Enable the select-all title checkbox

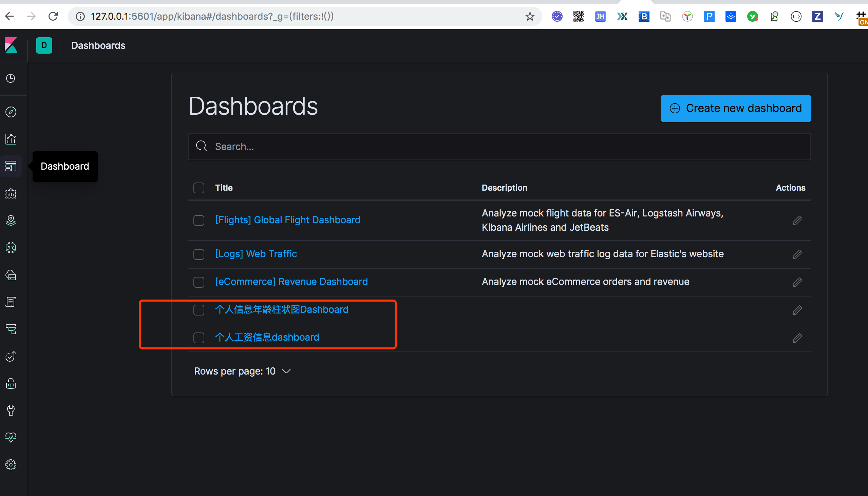coord(199,188)
